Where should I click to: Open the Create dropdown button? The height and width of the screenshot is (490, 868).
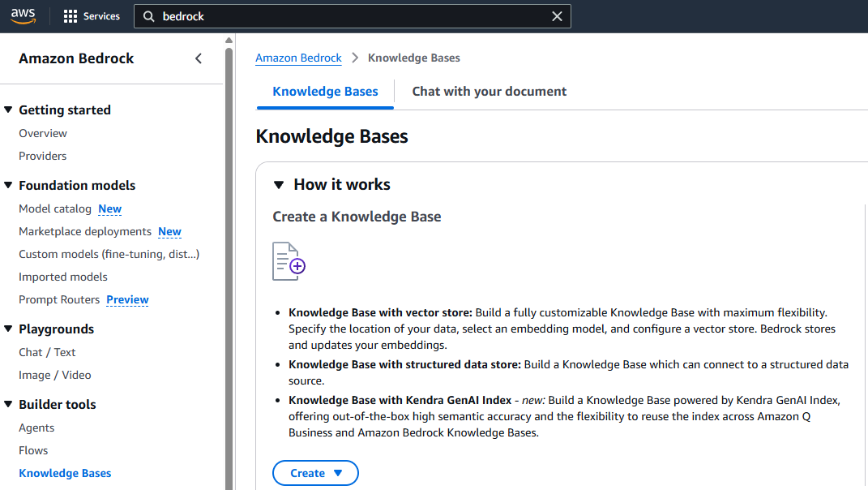(x=315, y=473)
